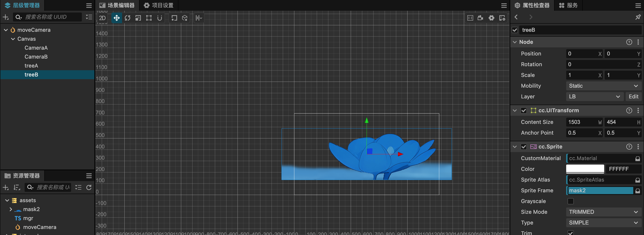Disable the cc.UITransform component checkbox
This screenshot has width=644, height=235.
[x=524, y=110]
